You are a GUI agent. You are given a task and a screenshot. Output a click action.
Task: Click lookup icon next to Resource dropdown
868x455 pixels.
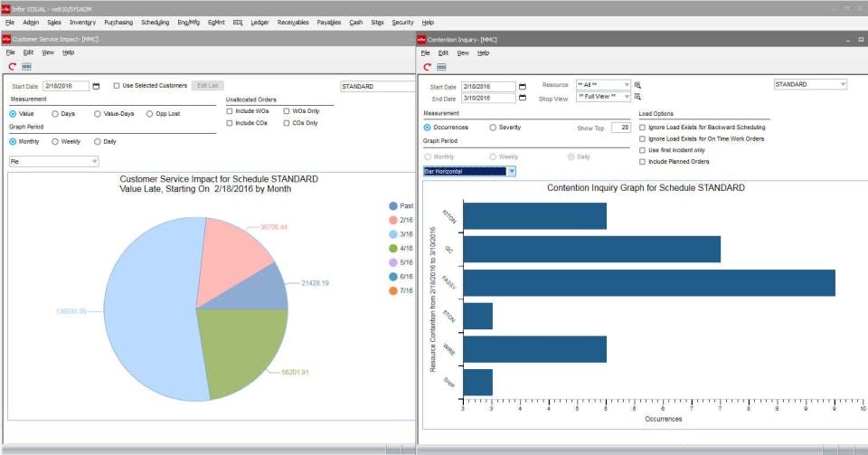click(637, 84)
